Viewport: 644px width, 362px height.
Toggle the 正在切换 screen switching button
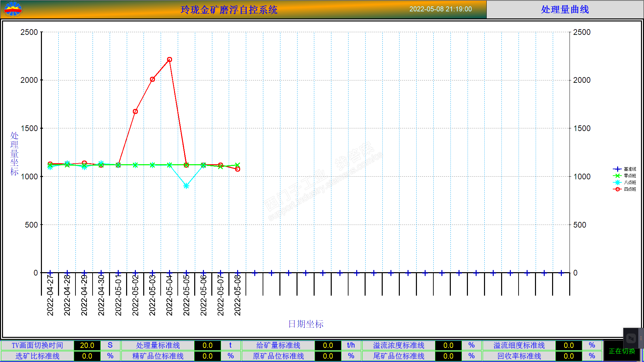tap(622, 351)
